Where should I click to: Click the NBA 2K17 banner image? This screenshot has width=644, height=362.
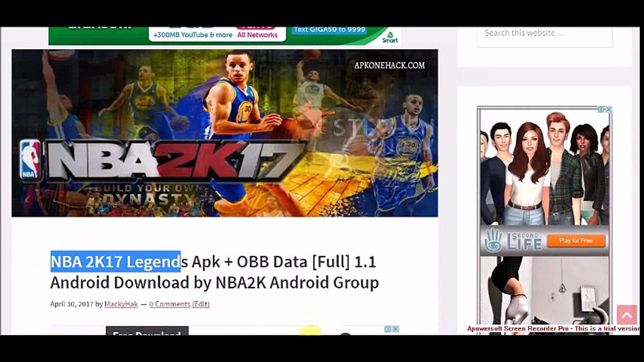[x=225, y=133]
